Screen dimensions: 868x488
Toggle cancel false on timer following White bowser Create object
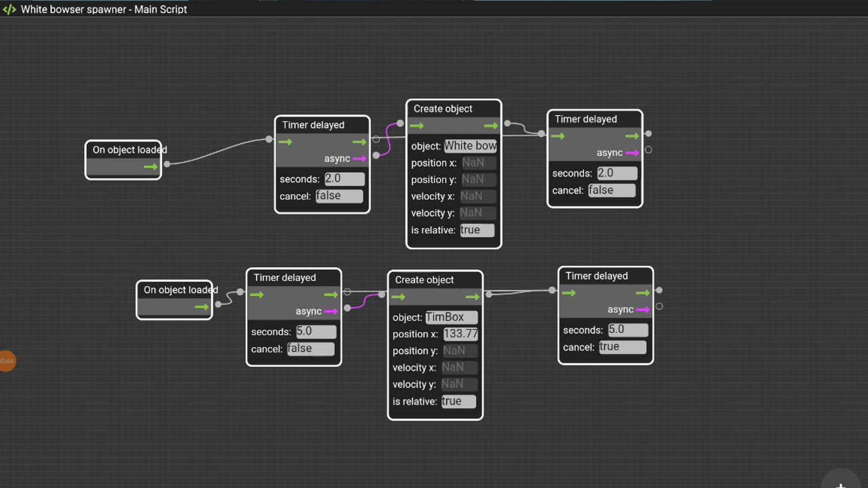612,190
